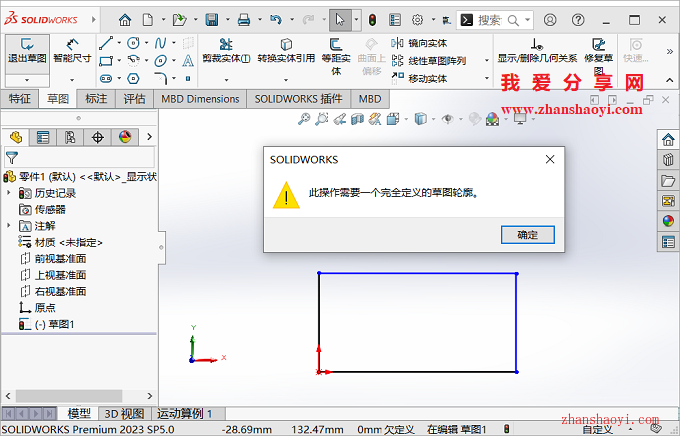Image resolution: width=680 pixels, height=436 pixels.
Task: Select the Polygon sketch tool
Action: tap(133, 79)
